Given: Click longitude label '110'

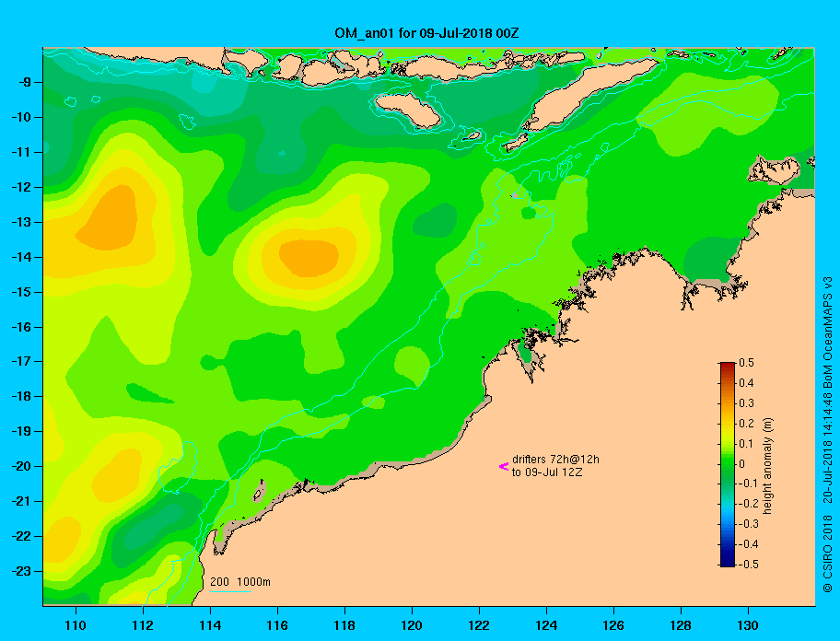Looking at the screenshot, I should click(76, 625).
